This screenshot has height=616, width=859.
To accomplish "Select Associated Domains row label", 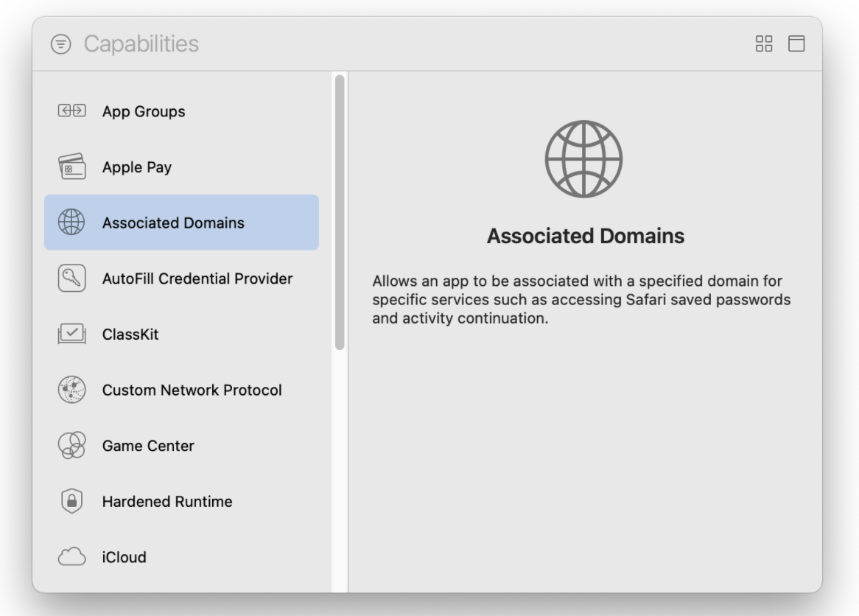I will [173, 223].
